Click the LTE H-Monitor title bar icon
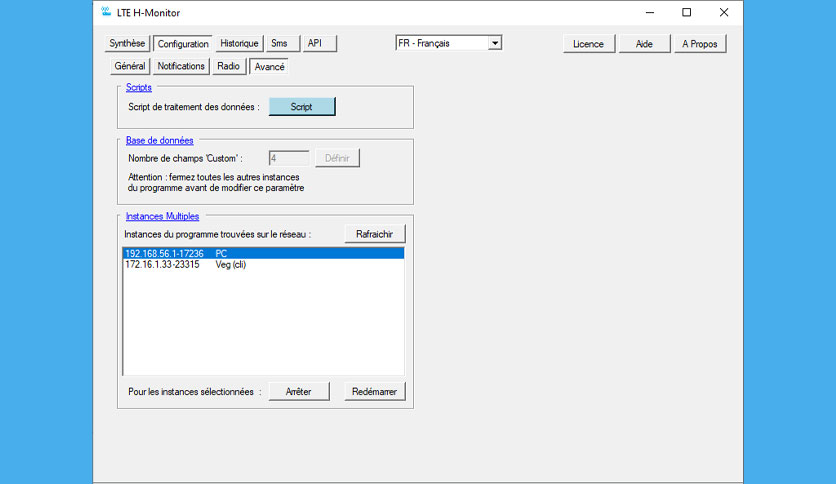 tap(106, 12)
